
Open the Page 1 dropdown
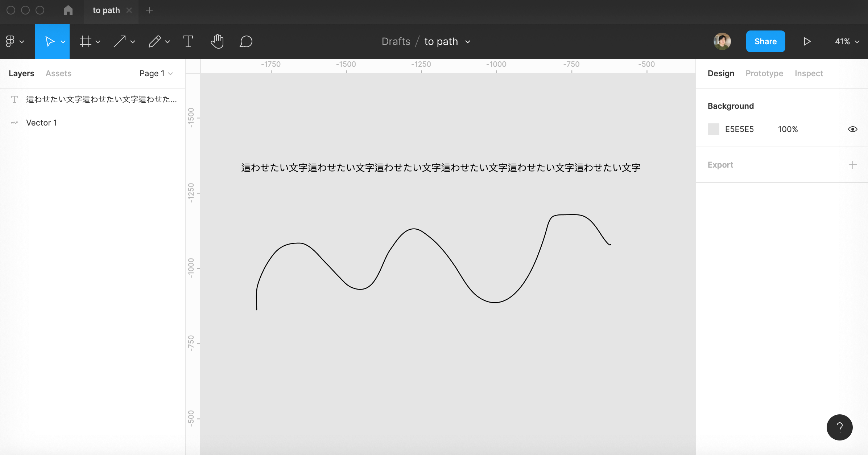click(x=156, y=73)
